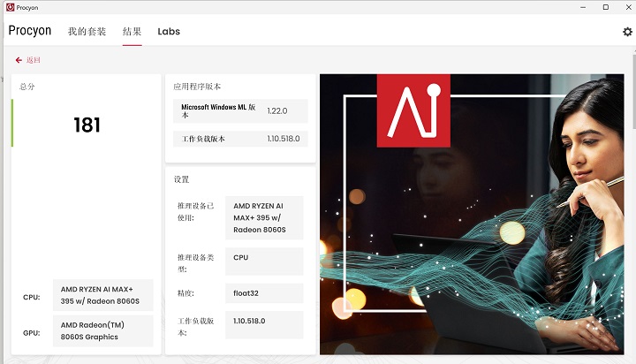Click the 应用程序版本 section heading
636x364 pixels.
(x=197, y=87)
